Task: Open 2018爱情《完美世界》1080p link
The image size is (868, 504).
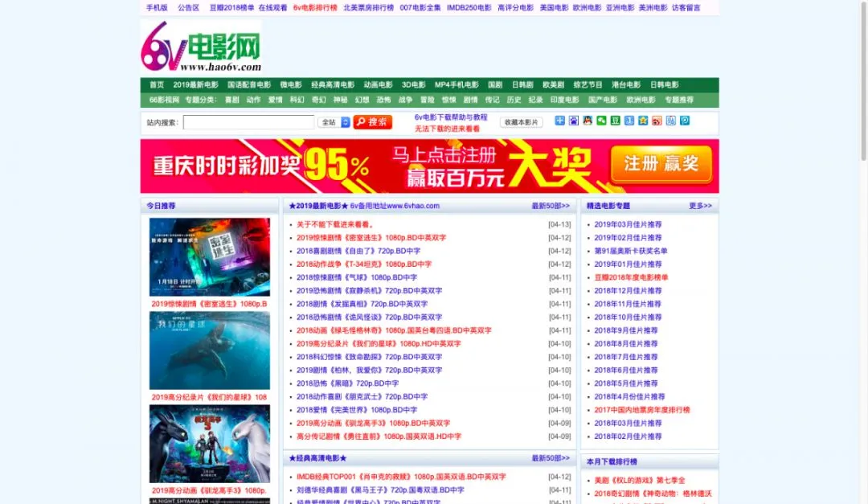Action: pyautogui.click(x=357, y=410)
